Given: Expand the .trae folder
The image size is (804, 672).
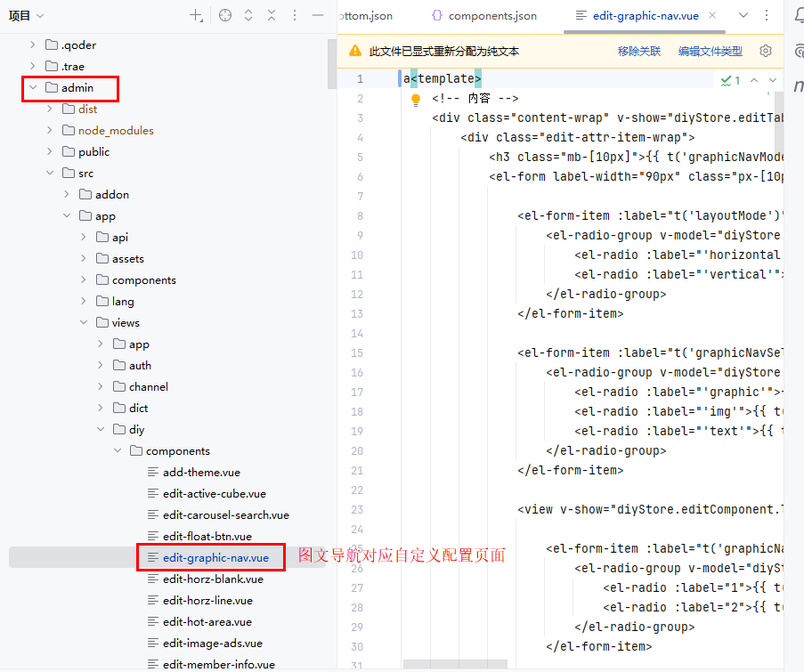Looking at the screenshot, I should (33, 66).
